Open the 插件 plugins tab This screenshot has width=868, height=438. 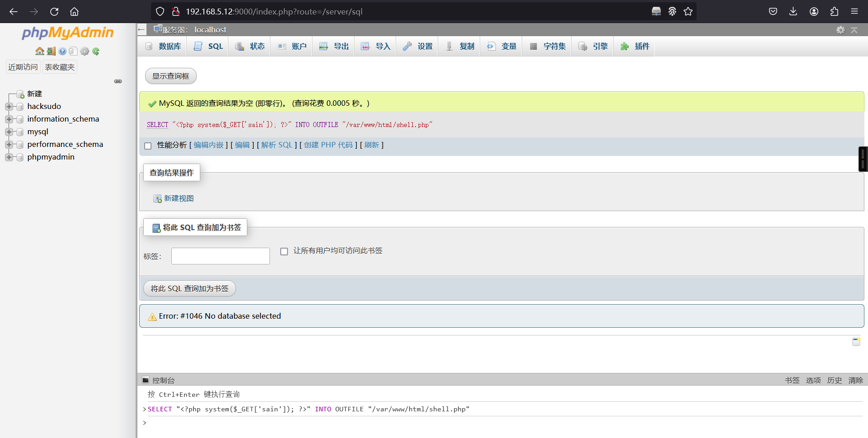click(x=634, y=46)
